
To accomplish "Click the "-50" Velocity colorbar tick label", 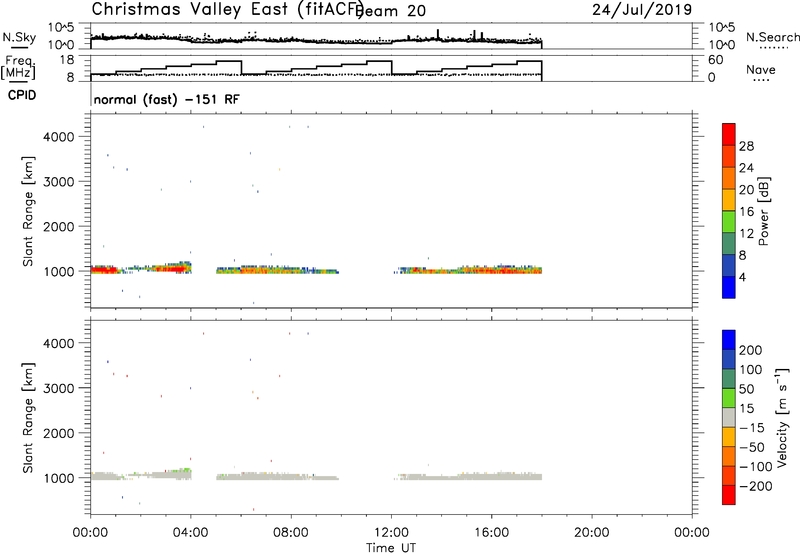I will (752, 447).
